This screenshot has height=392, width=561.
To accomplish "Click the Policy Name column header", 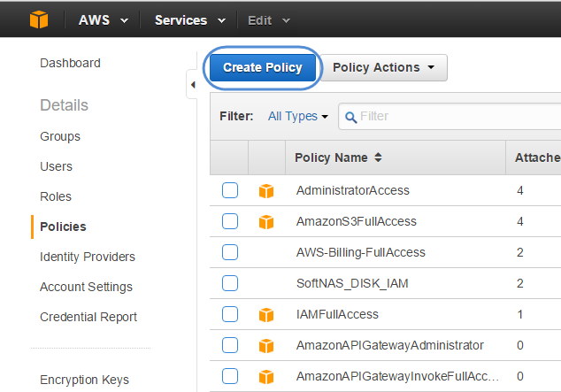I will click(396, 158).
